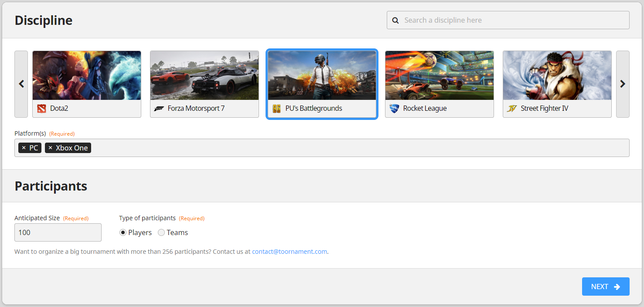Focus the Search a discipline field

pos(508,20)
